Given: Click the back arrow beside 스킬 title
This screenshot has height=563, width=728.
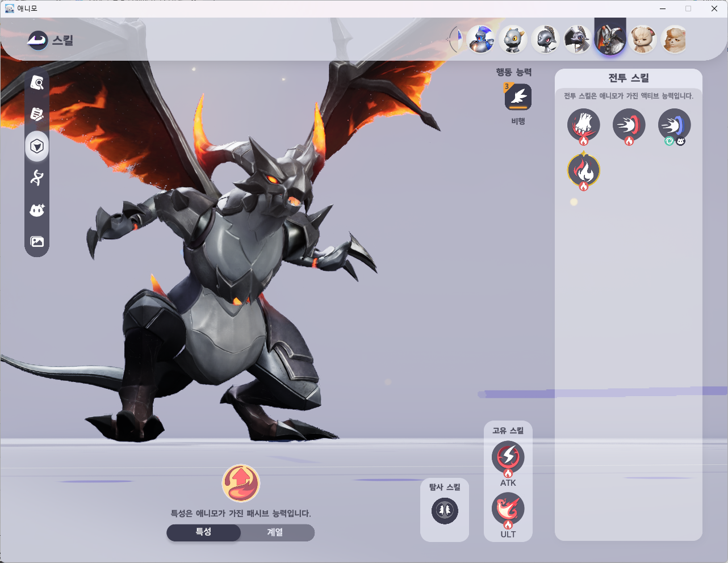Looking at the screenshot, I should (38, 40).
